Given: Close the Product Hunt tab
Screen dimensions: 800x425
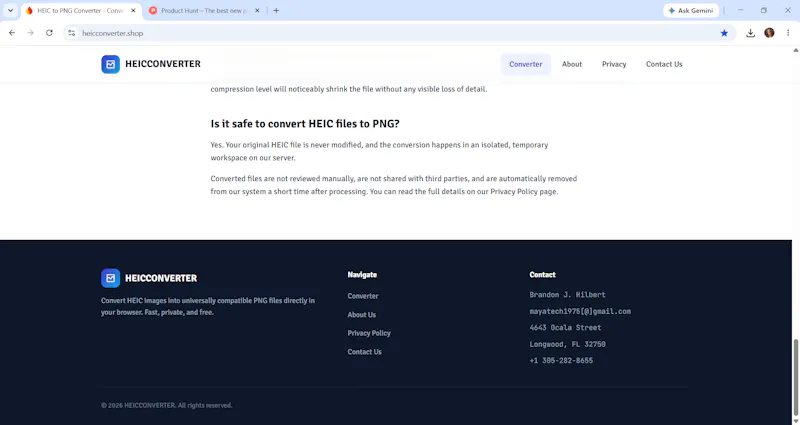Looking at the screenshot, I should click(257, 10).
